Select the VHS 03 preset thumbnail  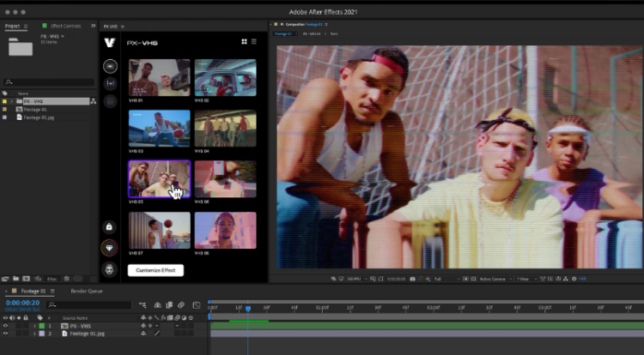click(159, 128)
